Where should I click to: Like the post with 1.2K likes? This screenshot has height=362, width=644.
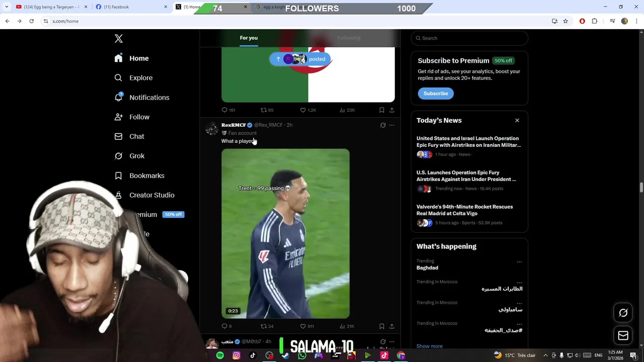point(308,110)
